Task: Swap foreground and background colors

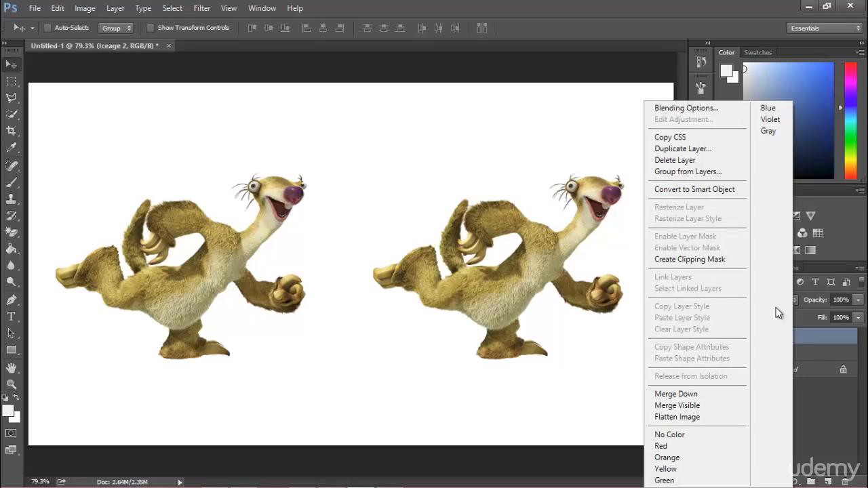Action: [x=17, y=398]
